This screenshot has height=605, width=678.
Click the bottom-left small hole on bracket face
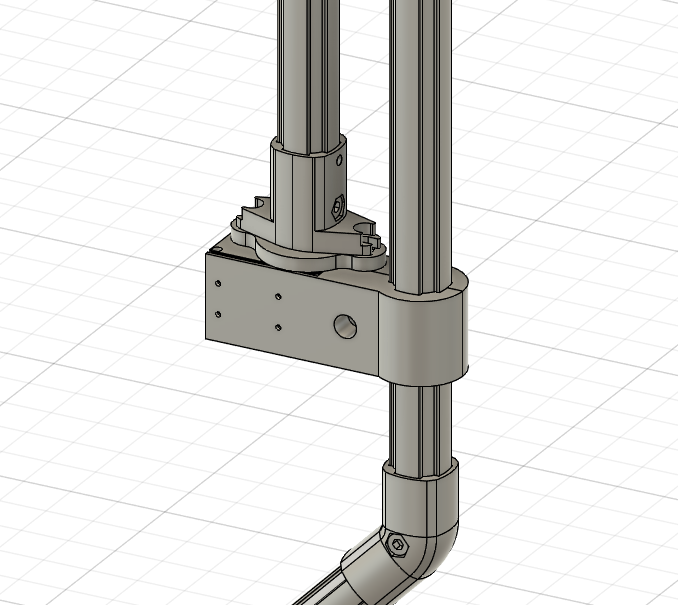[x=217, y=312]
